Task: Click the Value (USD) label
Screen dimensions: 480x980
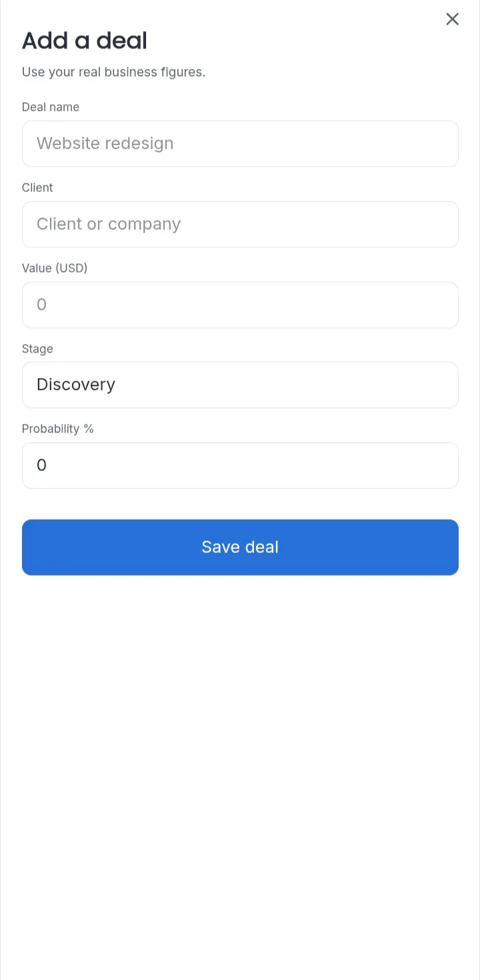Action: [55, 268]
